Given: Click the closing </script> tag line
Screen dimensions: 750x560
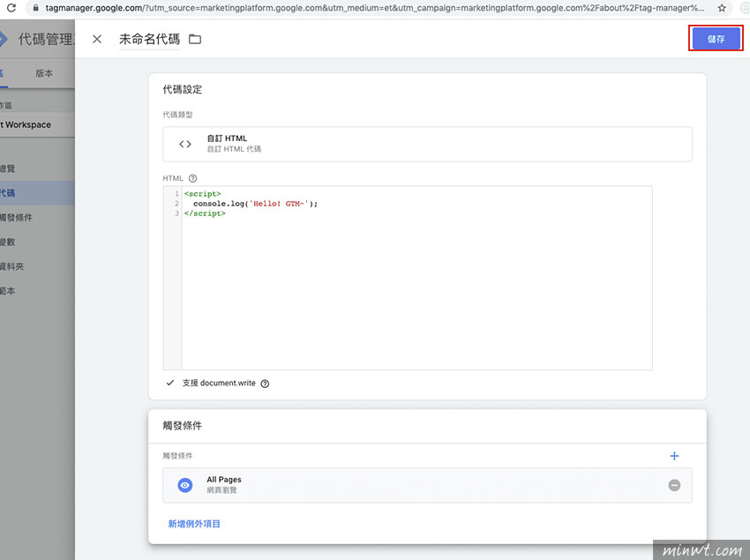Looking at the screenshot, I should [205, 213].
